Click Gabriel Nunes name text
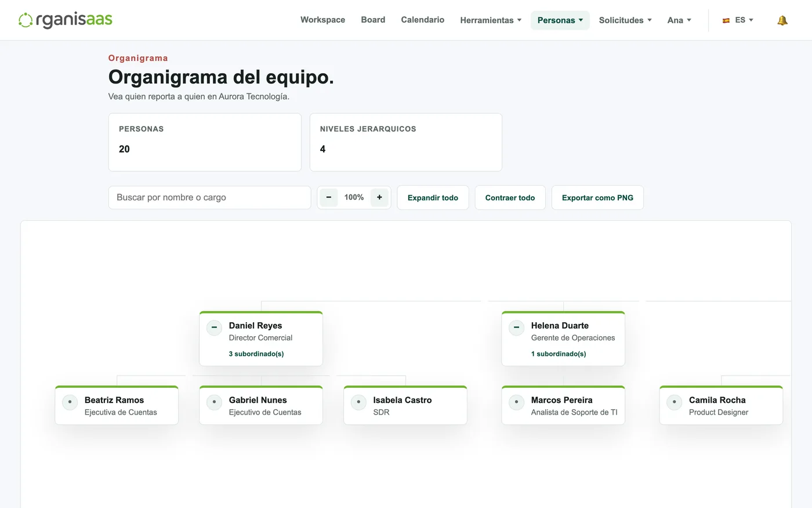The width and height of the screenshot is (812, 508). [x=258, y=400]
